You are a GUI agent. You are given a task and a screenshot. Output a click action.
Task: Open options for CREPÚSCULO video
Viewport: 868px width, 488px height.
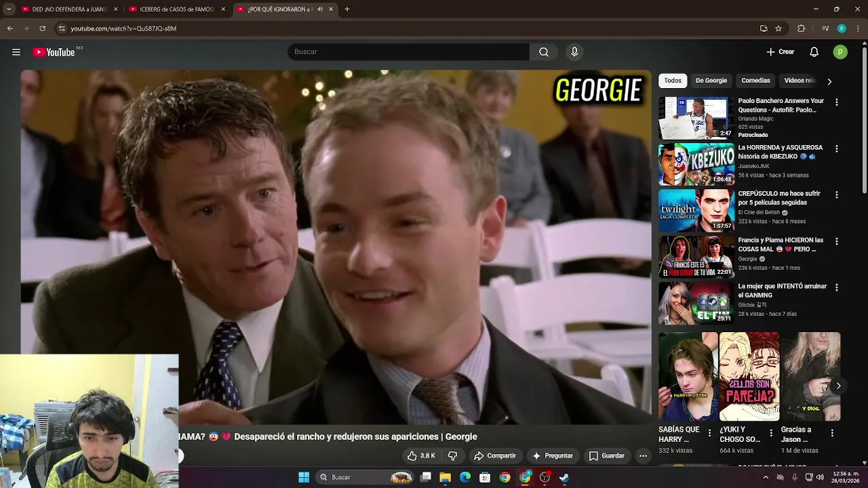[x=836, y=195]
